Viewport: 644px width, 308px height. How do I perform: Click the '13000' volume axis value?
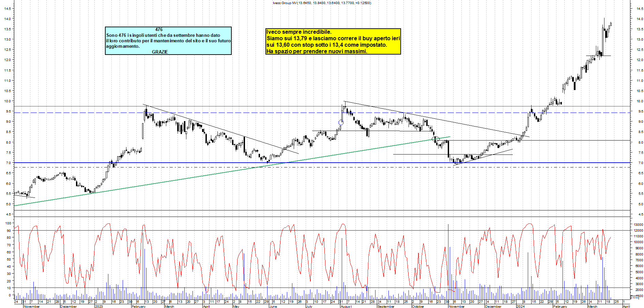(638, 225)
